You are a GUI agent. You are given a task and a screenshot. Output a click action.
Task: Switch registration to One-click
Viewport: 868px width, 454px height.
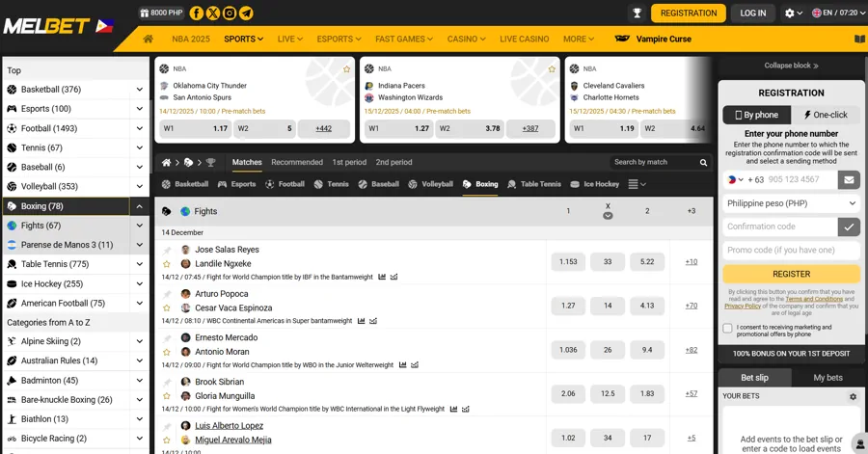[826, 115]
